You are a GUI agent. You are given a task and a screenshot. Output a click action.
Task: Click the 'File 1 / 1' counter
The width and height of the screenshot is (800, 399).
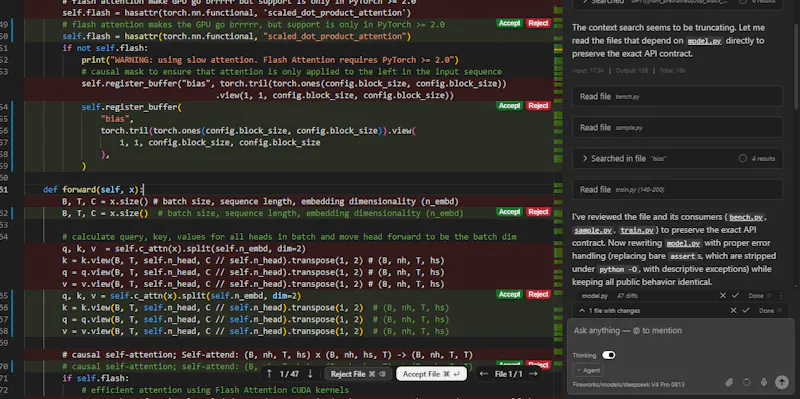(x=509, y=374)
